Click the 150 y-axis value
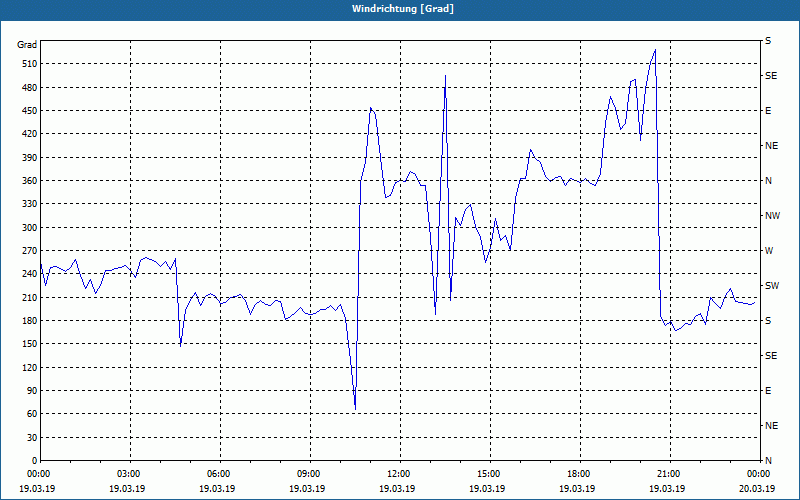800x500 pixels. click(x=30, y=343)
